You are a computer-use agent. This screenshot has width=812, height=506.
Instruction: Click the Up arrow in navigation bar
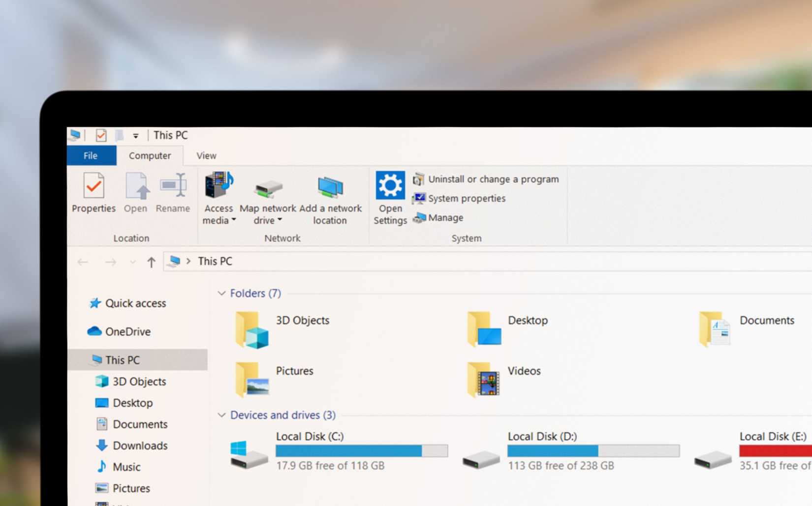[x=151, y=262]
